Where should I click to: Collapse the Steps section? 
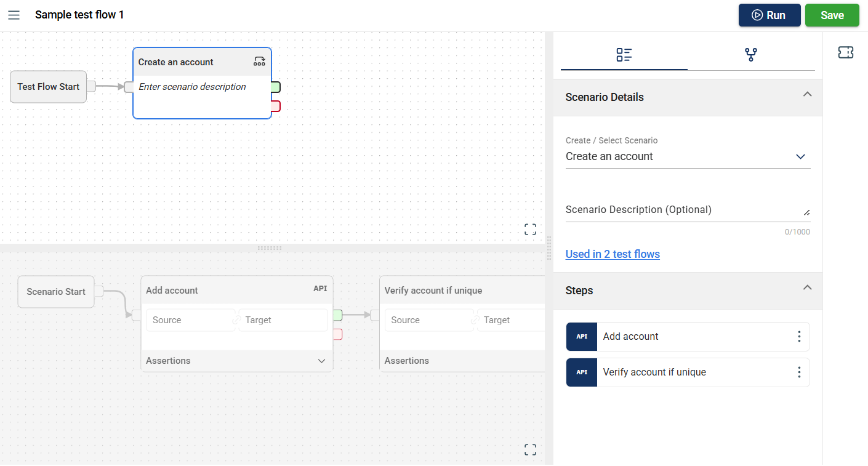point(807,288)
